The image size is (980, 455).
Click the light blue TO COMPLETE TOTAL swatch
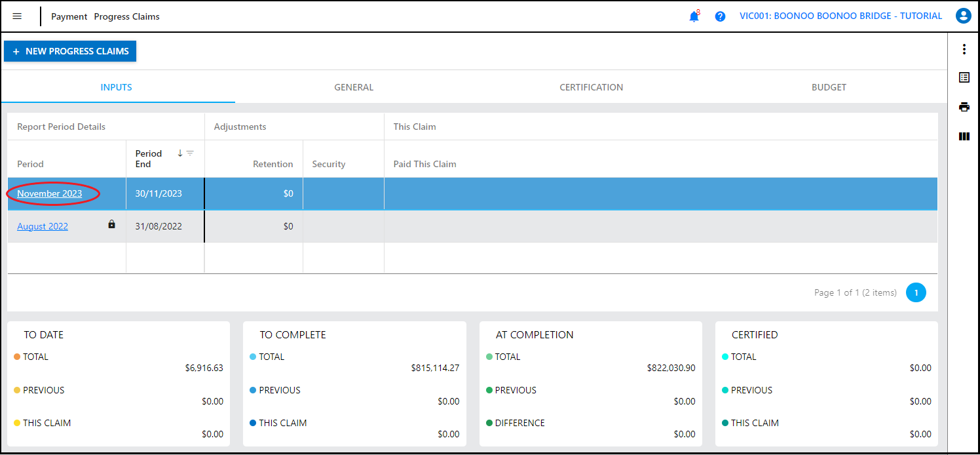coord(253,357)
